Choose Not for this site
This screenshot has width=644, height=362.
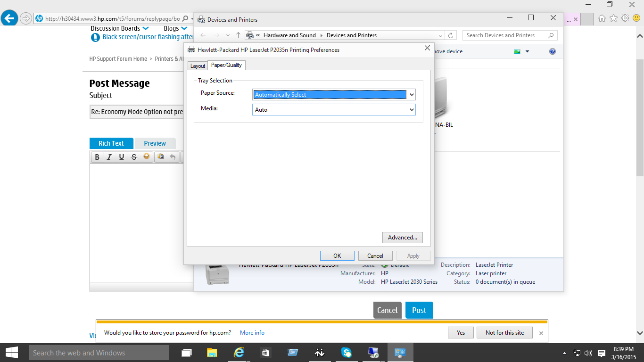(x=504, y=333)
